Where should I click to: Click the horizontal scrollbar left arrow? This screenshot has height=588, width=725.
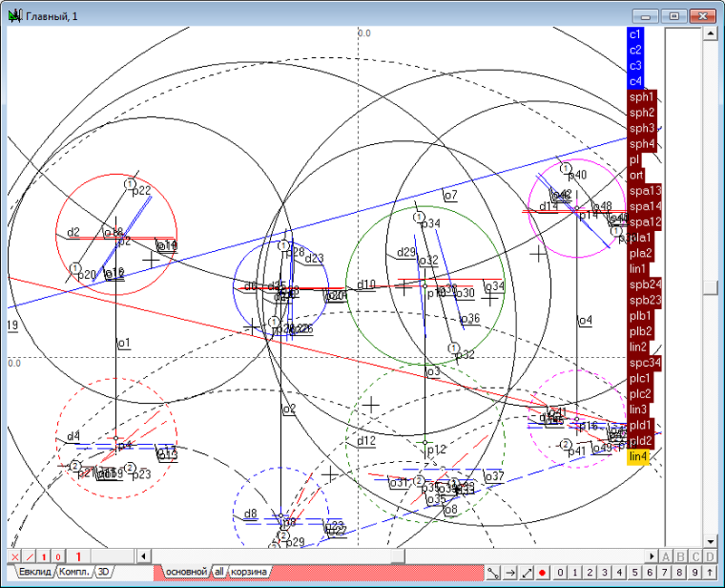(x=144, y=556)
